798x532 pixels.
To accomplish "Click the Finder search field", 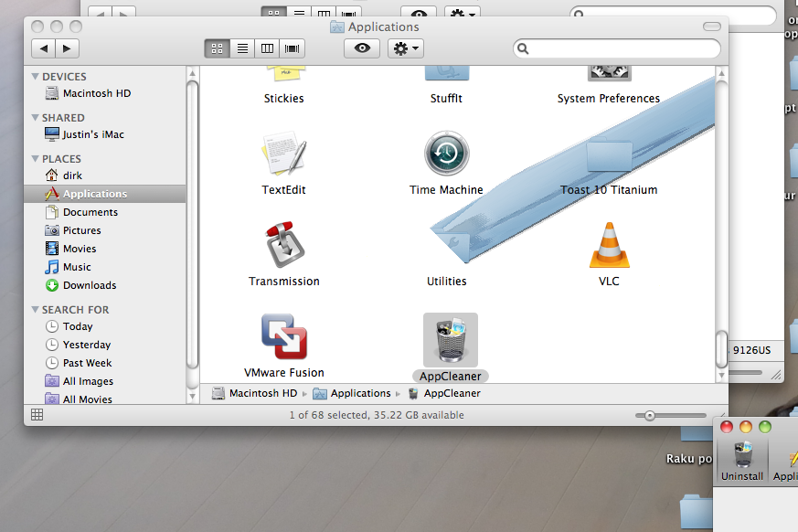I will coord(617,48).
